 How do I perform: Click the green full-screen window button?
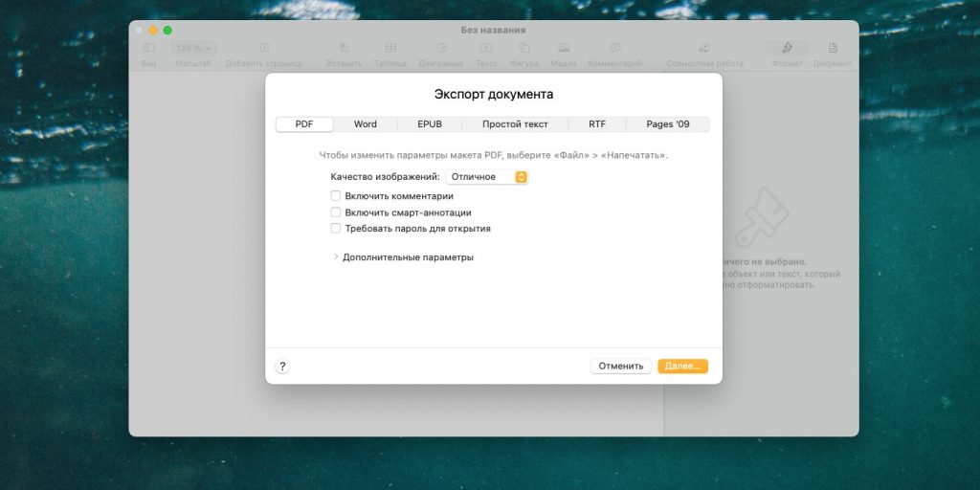point(167,30)
